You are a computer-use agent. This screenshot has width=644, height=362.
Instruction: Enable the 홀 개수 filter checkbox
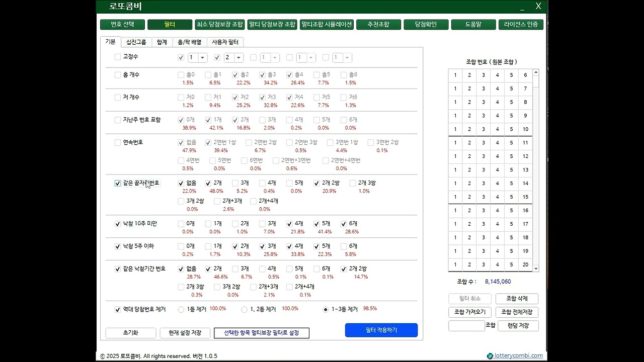[x=118, y=75]
